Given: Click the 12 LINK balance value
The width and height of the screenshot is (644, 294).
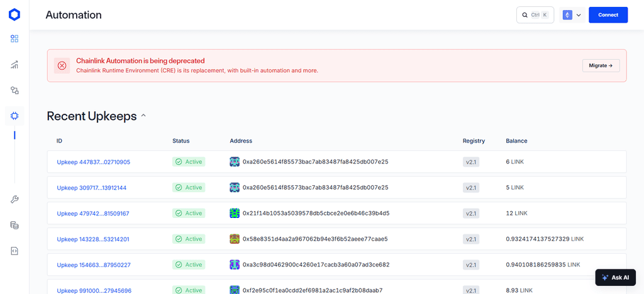Looking at the screenshot, I should click(x=517, y=213).
